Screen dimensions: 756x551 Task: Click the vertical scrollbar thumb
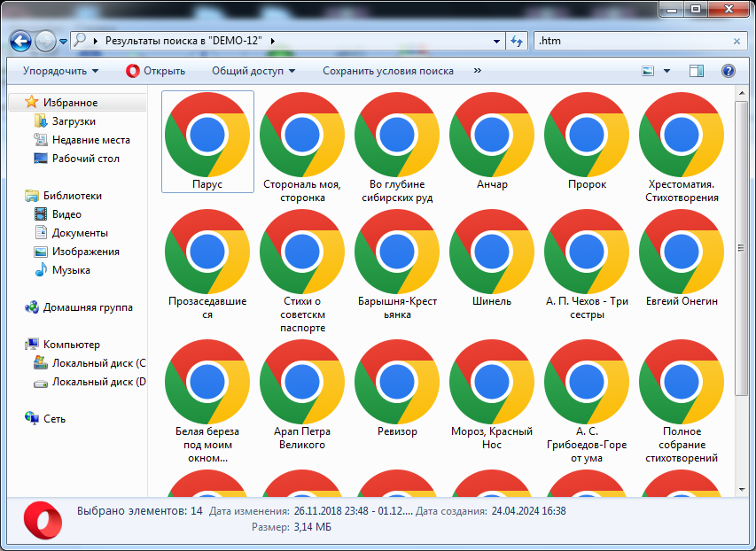pos(741,248)
